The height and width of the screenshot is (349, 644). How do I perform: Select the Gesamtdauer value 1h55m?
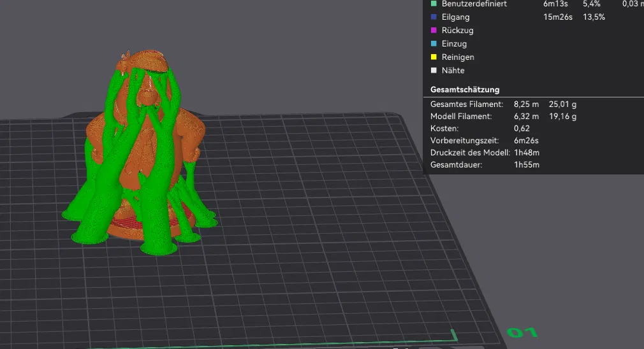click(527, 164)
